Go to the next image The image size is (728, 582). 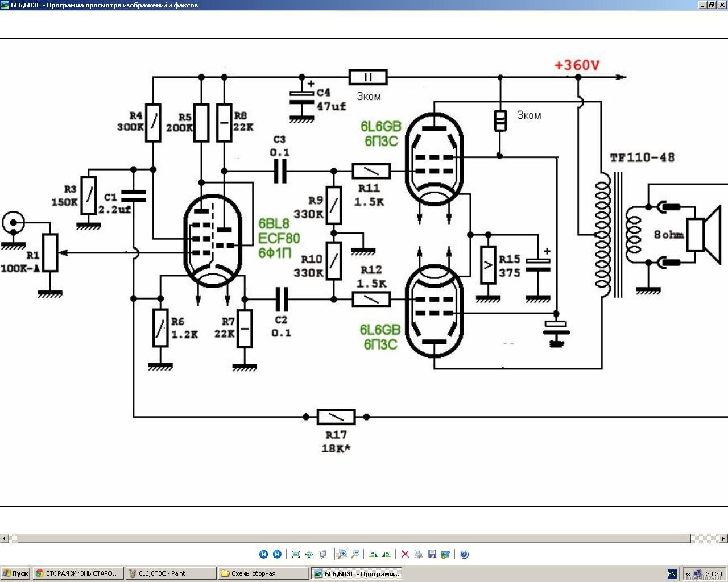tap(277, 554)
